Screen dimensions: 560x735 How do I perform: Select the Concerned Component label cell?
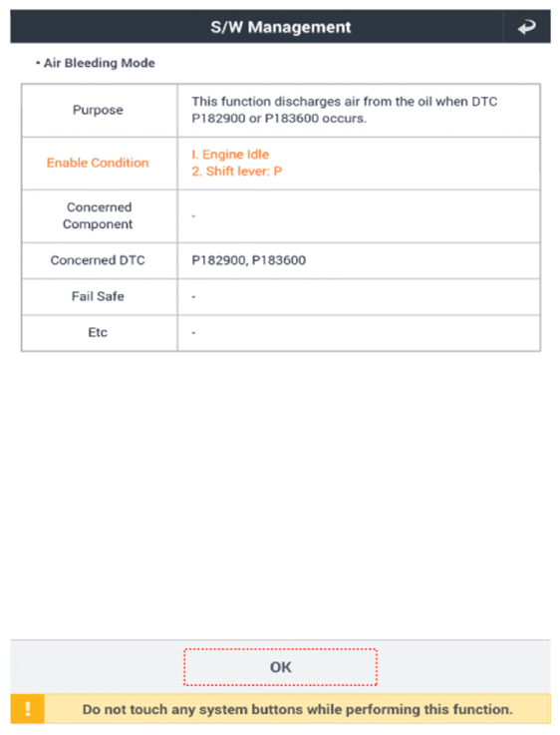click(98, 215)
